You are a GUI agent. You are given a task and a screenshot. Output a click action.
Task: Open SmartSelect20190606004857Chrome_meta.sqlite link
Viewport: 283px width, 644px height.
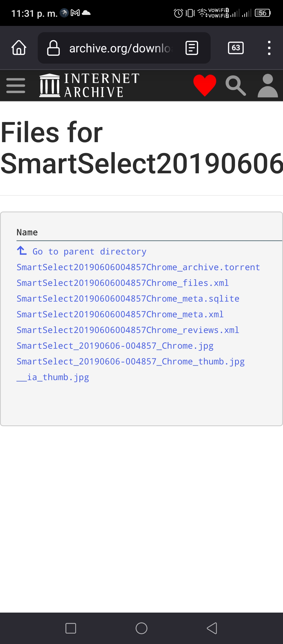128,299
